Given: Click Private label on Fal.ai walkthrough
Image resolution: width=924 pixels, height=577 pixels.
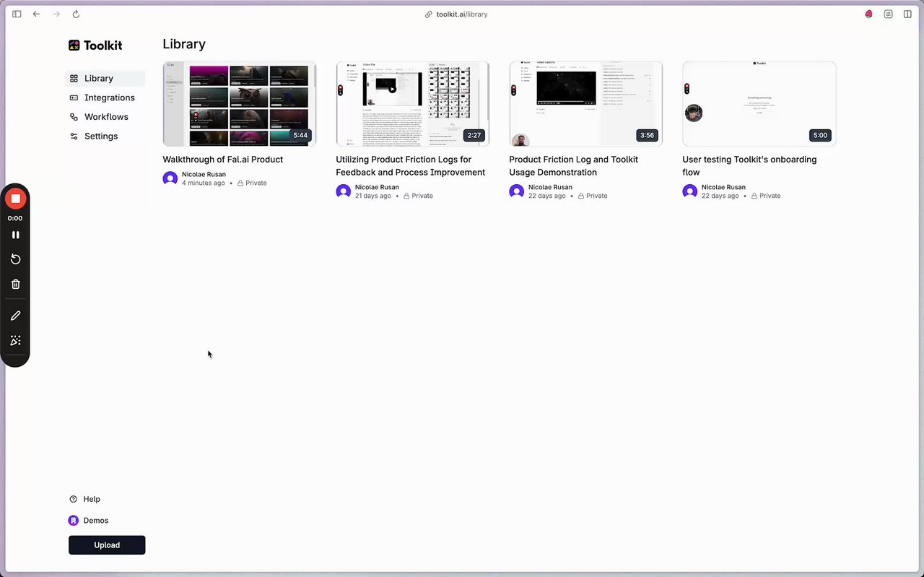Looking at the screenshot, I should tap(252, 183).
